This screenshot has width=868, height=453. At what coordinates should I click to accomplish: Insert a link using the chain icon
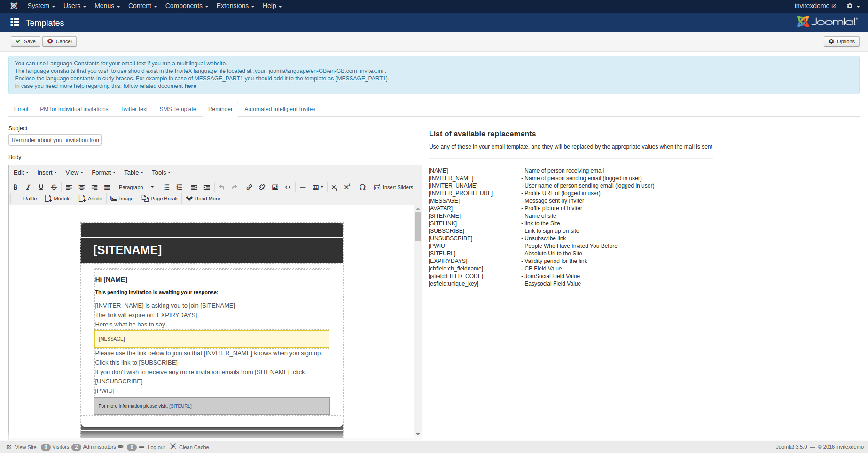[x=250, y=187]
